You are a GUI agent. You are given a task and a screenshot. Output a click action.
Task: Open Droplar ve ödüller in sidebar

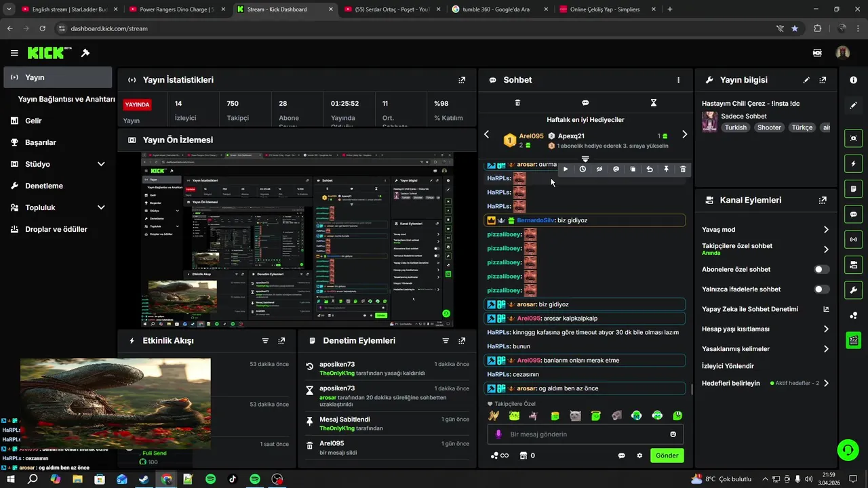click(58, 229)
